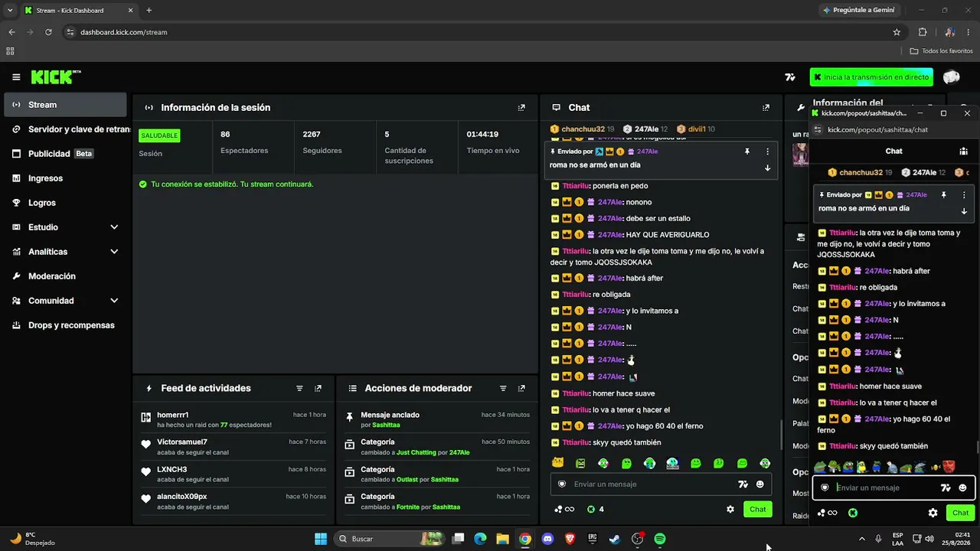Open translate icon in dashboard chat input
The image size is (980, 551).
click(743, 484)
